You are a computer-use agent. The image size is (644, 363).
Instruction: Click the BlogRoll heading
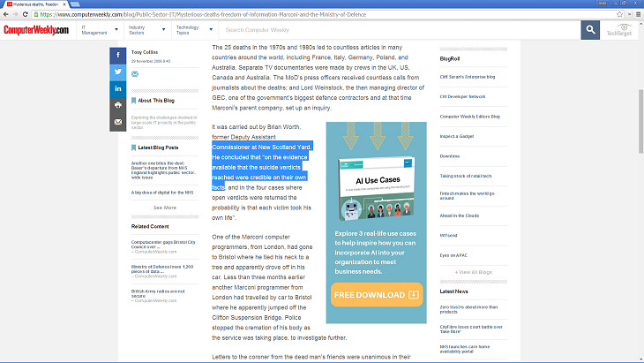pos(450,59)
